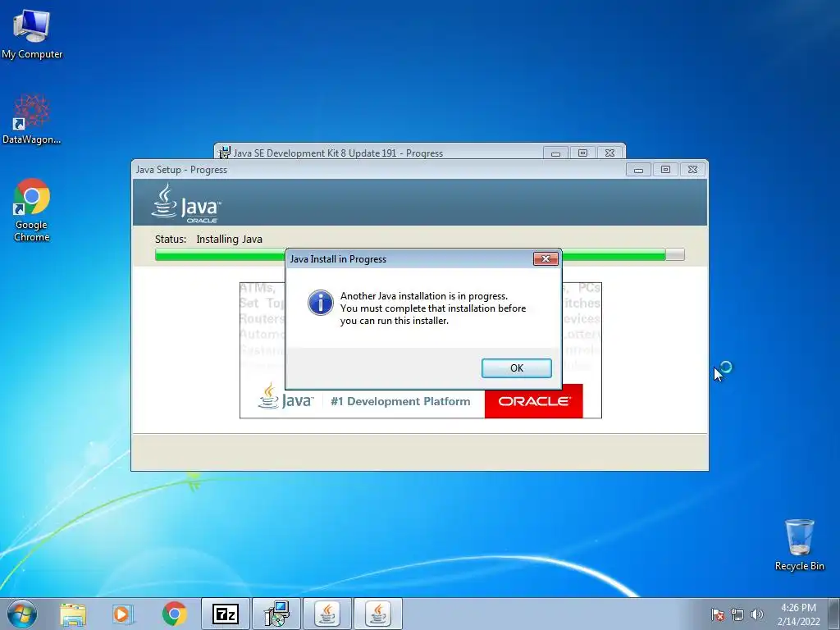Close the Java Install in Progress dialog
This screenshot has height=630, width=840.
[546, 258]
